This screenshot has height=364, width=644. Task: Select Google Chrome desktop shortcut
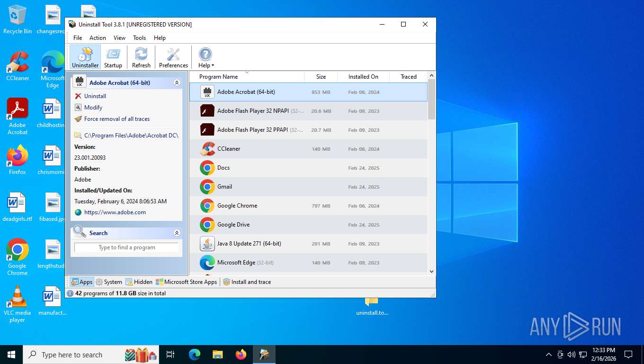18,257
